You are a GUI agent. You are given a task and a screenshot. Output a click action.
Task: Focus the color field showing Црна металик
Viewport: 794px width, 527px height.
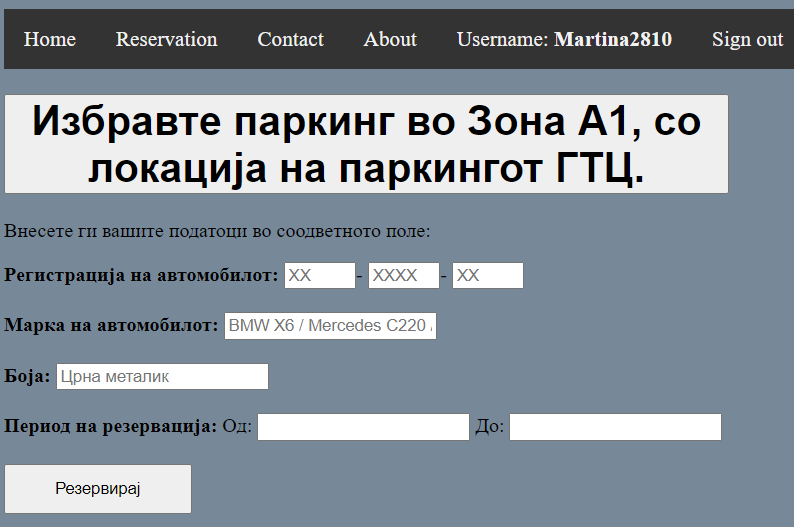coord(163,376)
